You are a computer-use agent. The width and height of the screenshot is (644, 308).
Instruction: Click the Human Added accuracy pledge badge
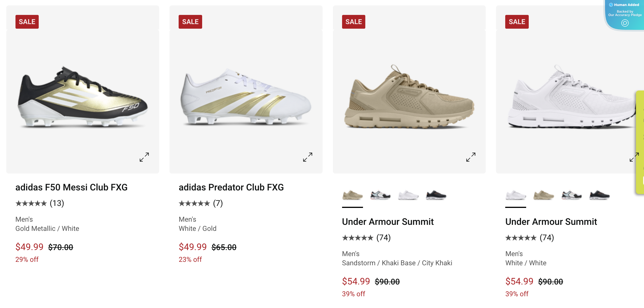[x=624, y=14]
